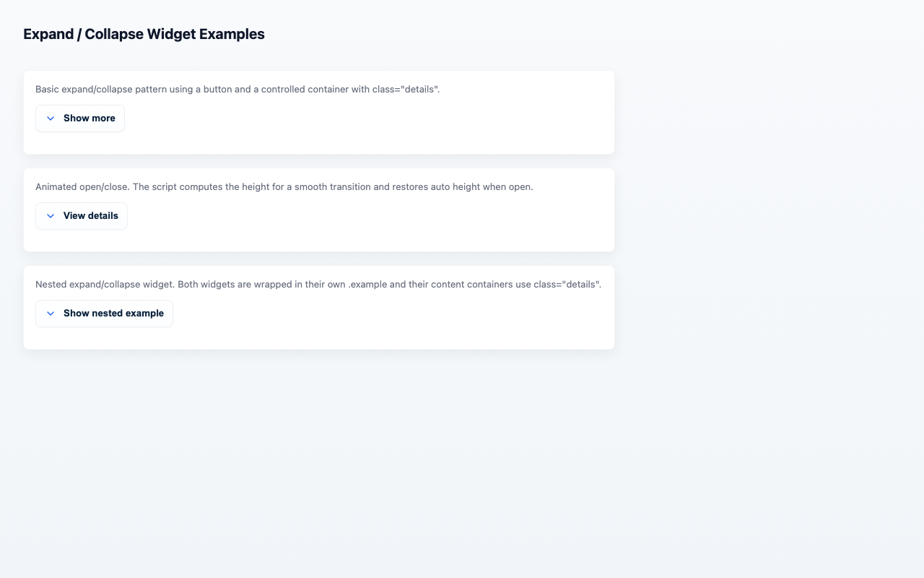Click the card mentioning nested expand/collapse widget
924x578 pixels.
[x=318, y=284]
